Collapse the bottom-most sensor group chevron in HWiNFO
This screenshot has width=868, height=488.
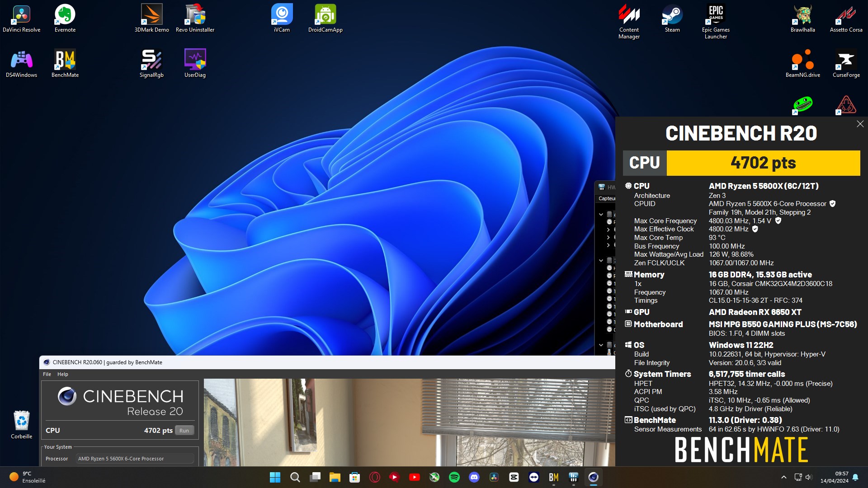pyautogui.click(x=601, y=345)
